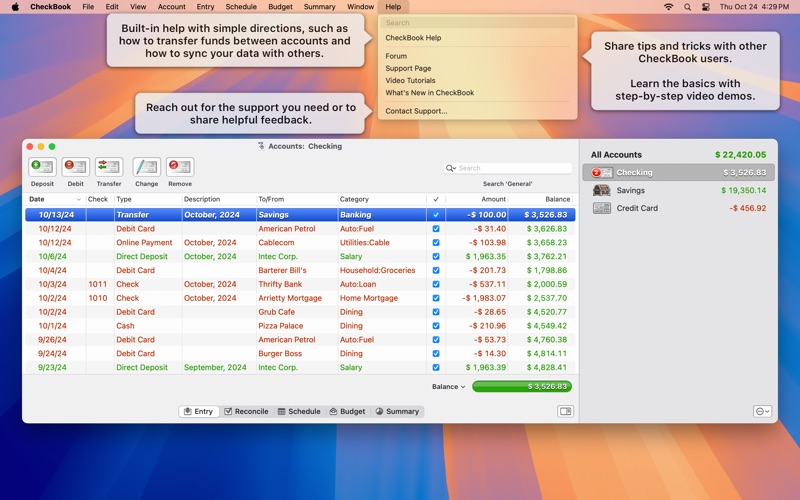Click check number 1011 cell
This screenshot has width=800, height=500.
pyautogui.click(x=98, y=284)
